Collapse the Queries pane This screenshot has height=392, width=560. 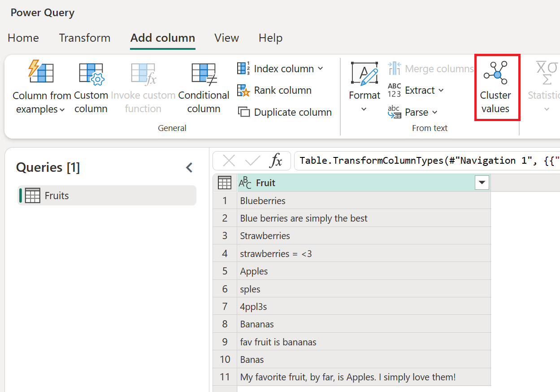189,167
